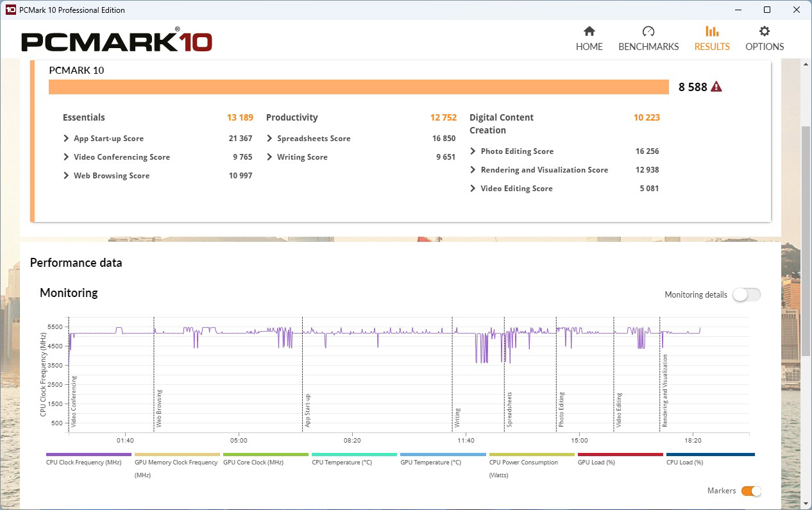Click the Spreadsheets chart marker
The height and width of the screenshot is (510, 812).
(x=509, y=409)
